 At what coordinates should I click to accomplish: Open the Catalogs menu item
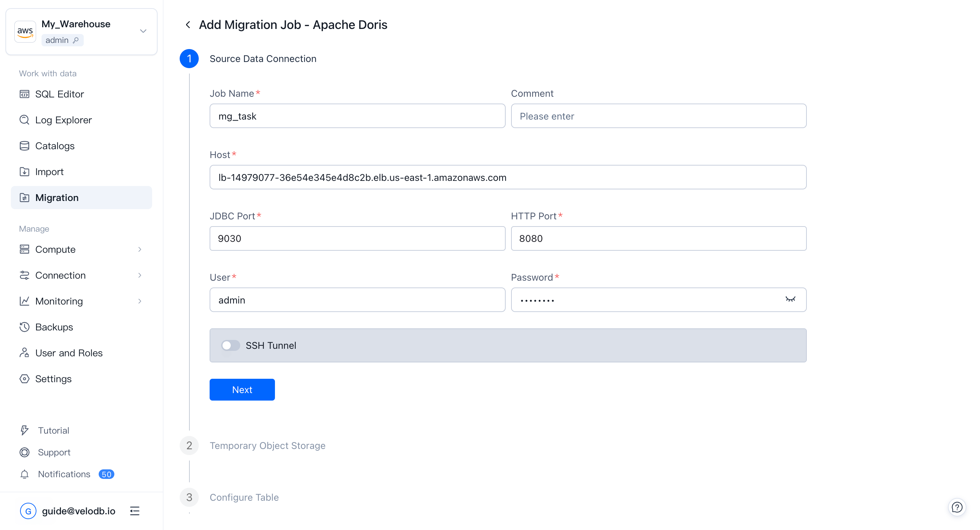55,146
